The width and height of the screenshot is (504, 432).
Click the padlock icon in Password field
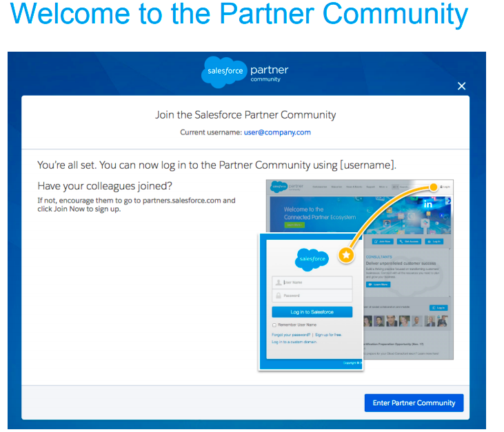(279, 296)
